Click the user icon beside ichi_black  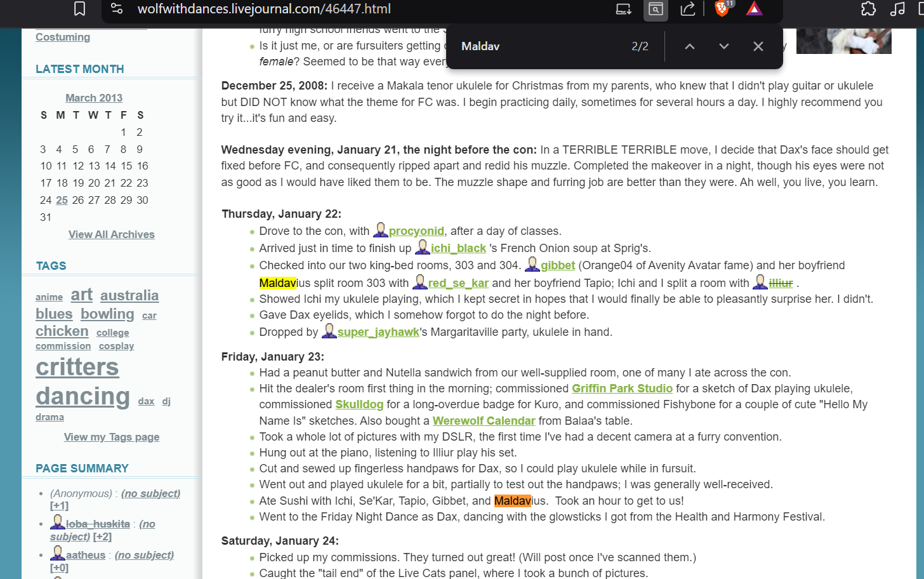pos(422,247)
